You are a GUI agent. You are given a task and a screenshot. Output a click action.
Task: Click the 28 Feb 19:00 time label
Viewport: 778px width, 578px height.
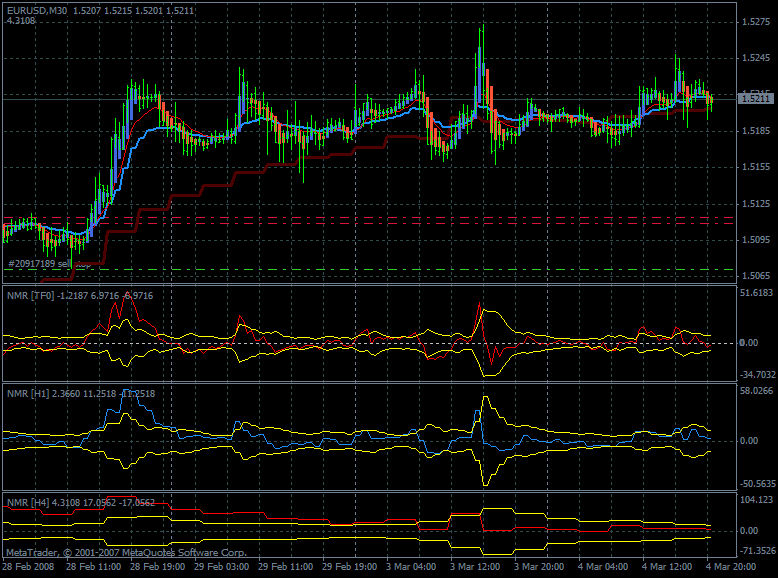pyautogui.click(x=158, y=567)
